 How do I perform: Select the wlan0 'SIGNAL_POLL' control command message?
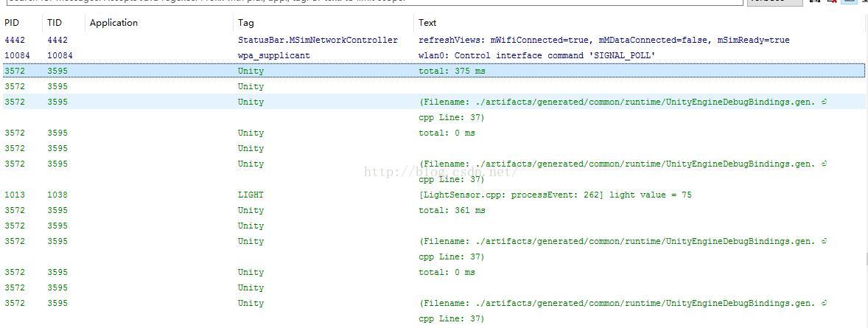coord(537,55)
